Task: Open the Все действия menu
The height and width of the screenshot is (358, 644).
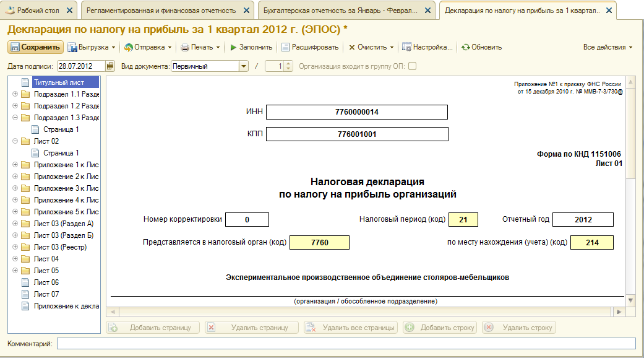Action: click(x=608, y=47)
